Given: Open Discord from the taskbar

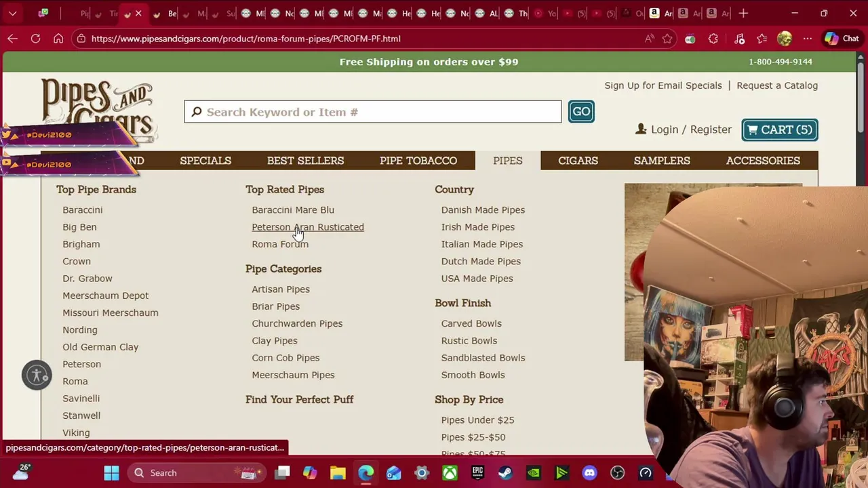Looking at the screenshot, I should point(589,472).
